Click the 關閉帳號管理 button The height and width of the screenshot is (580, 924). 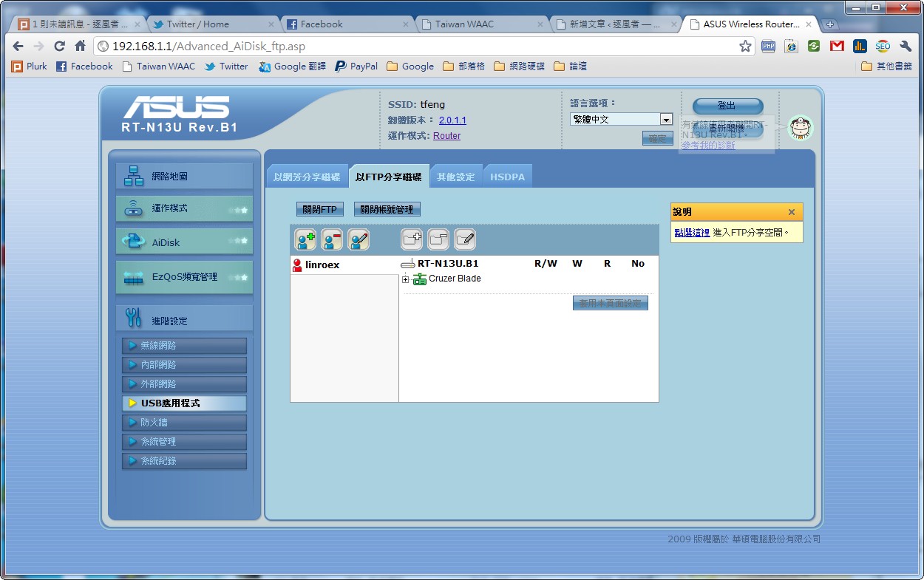pos(387,210)
